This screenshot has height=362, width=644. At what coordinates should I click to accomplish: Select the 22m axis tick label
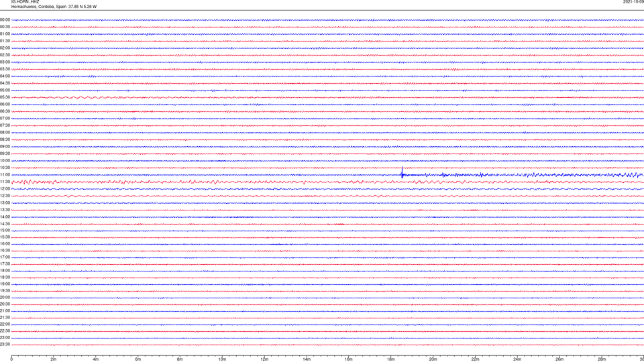pos(475,359)
